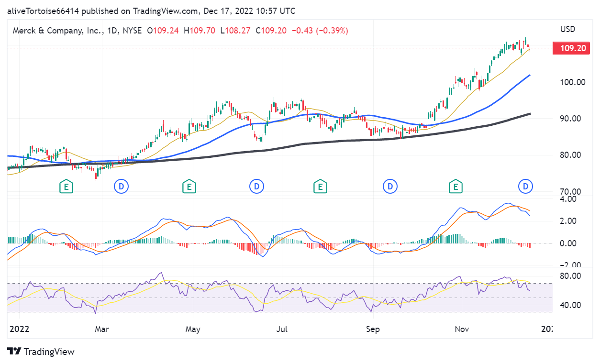Show the late-October earnings E marker
The width and height of the screenshot is (600, 364).
point(456,187)
